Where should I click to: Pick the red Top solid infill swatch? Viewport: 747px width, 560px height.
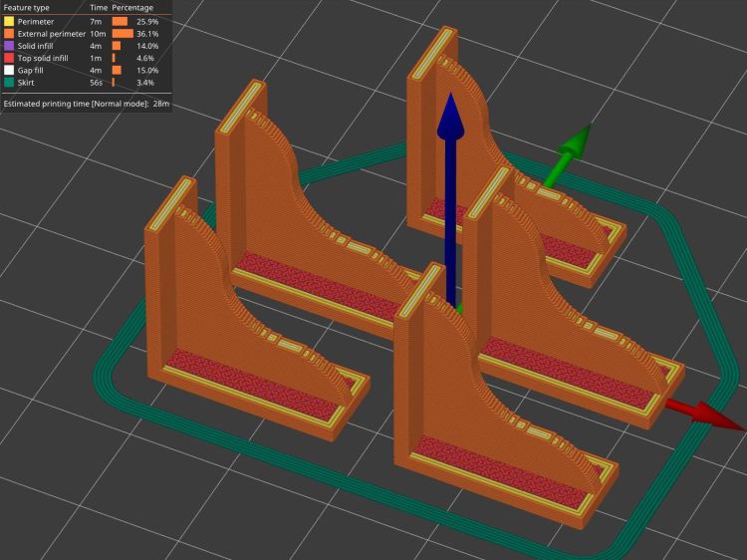tap(9, 58)
